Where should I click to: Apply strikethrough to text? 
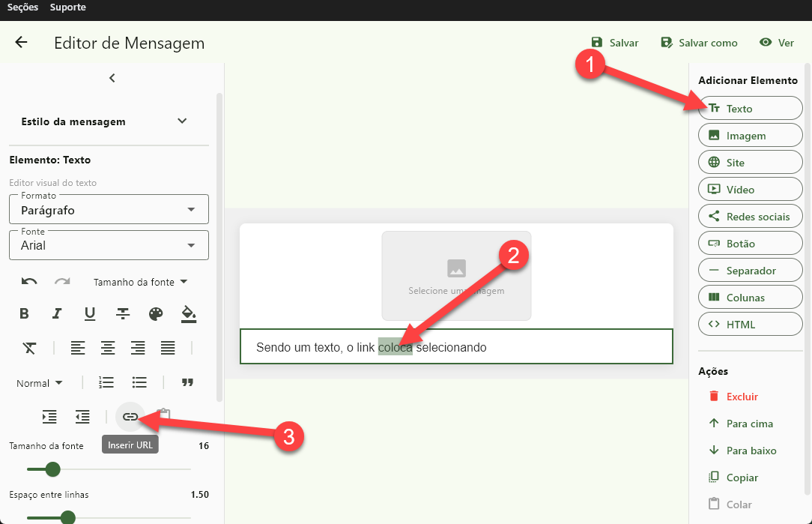[x=123, y=313]
